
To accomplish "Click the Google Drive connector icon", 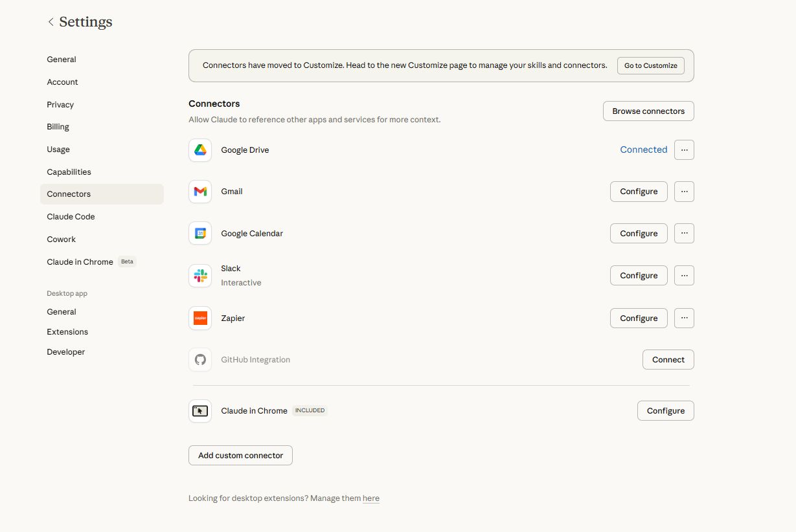I will coord(199,150).
